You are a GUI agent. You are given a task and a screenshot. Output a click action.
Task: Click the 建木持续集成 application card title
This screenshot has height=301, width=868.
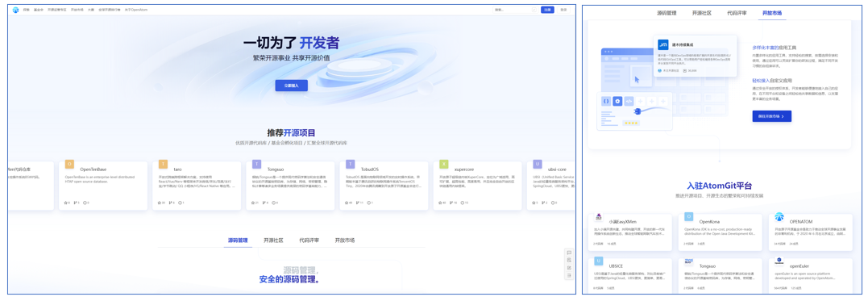[x=682, y=44]
